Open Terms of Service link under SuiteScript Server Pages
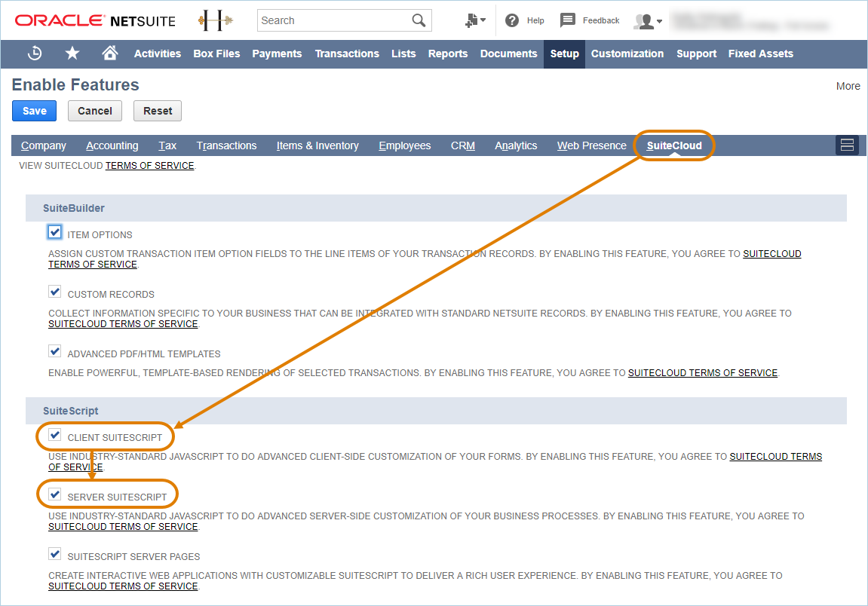868x606 pixels. (123, 586)
